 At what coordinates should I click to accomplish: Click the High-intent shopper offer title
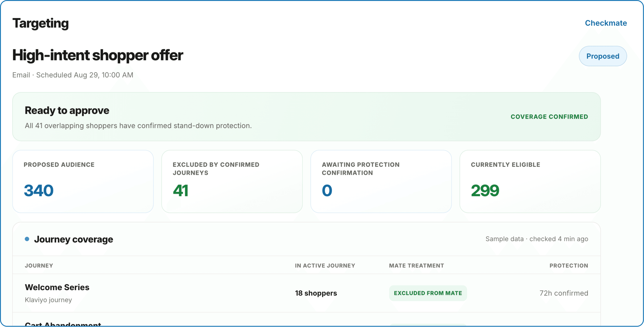(x=98, y=55)
